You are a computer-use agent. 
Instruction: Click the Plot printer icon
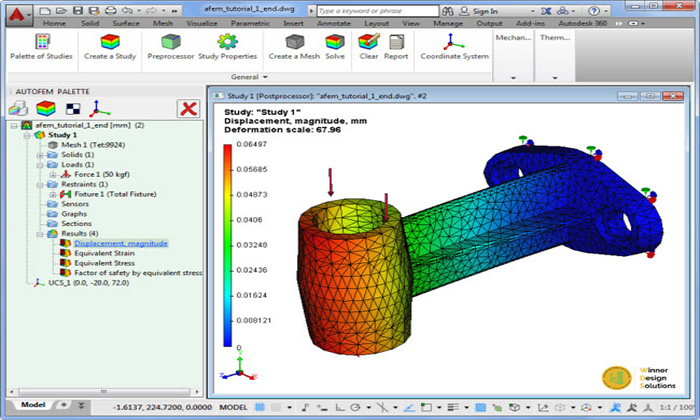point(110,10)
